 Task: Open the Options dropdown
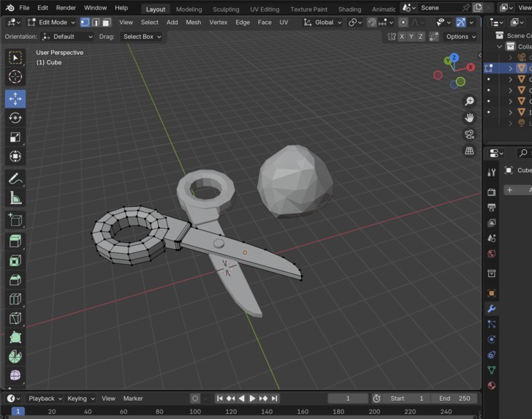click(460, 37)
